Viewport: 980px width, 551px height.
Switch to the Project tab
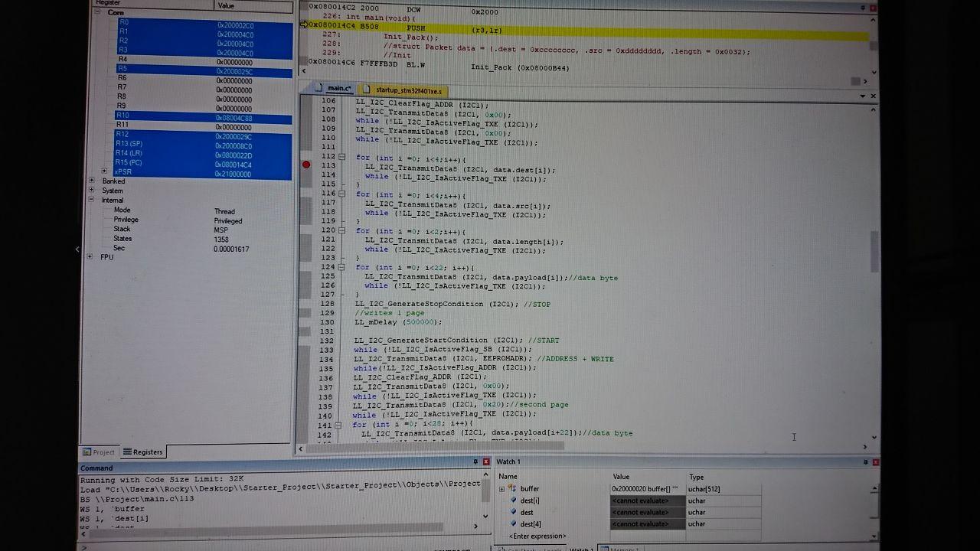pos(100,452)
